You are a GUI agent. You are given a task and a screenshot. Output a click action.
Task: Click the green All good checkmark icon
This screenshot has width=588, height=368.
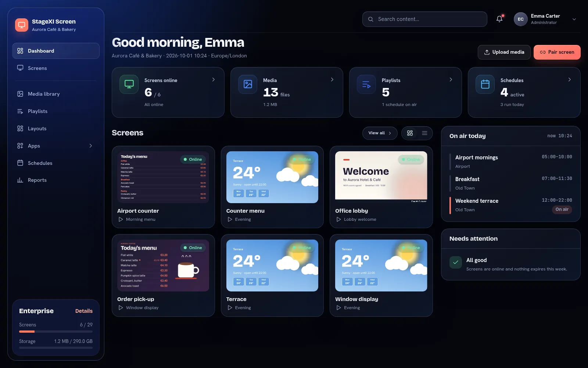[x=456, y=262]
